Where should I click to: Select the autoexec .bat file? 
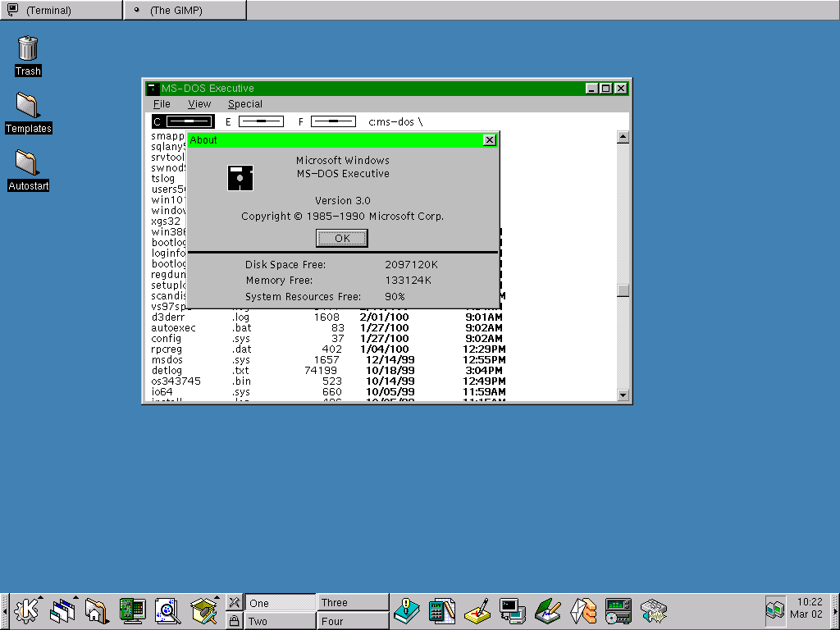(x=326, y=328)
